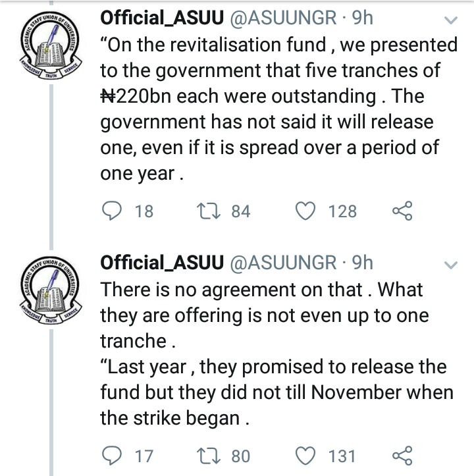Screen dimensions: 474x476
Task: Open the second tweet's options chevron
Action: (450, 265)
